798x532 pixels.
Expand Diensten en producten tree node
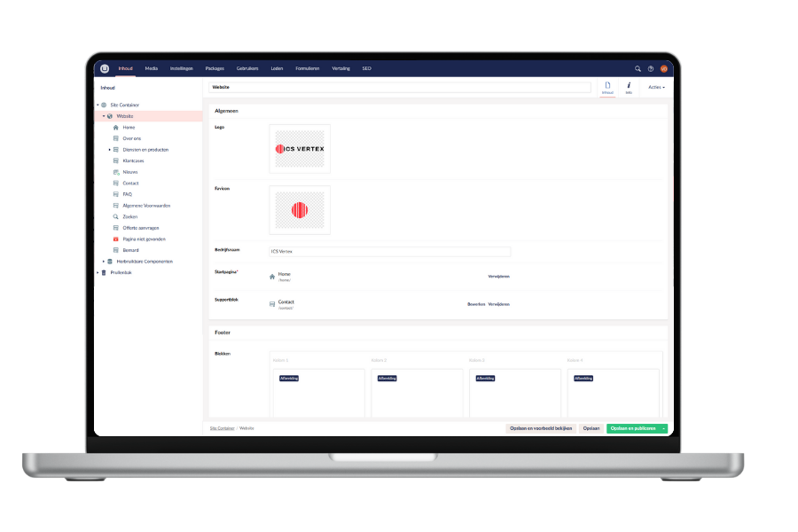pos(110,149)
